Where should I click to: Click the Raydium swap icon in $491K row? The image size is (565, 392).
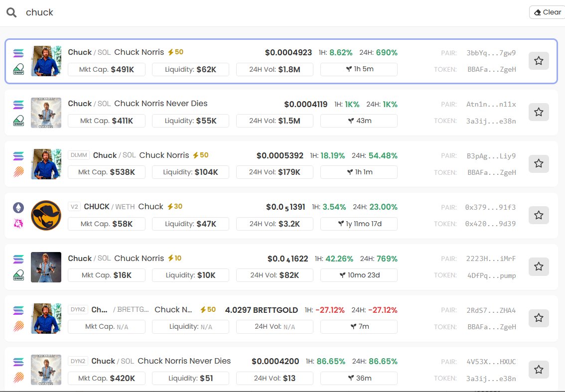pyautogui.click(x=18, y=69)
